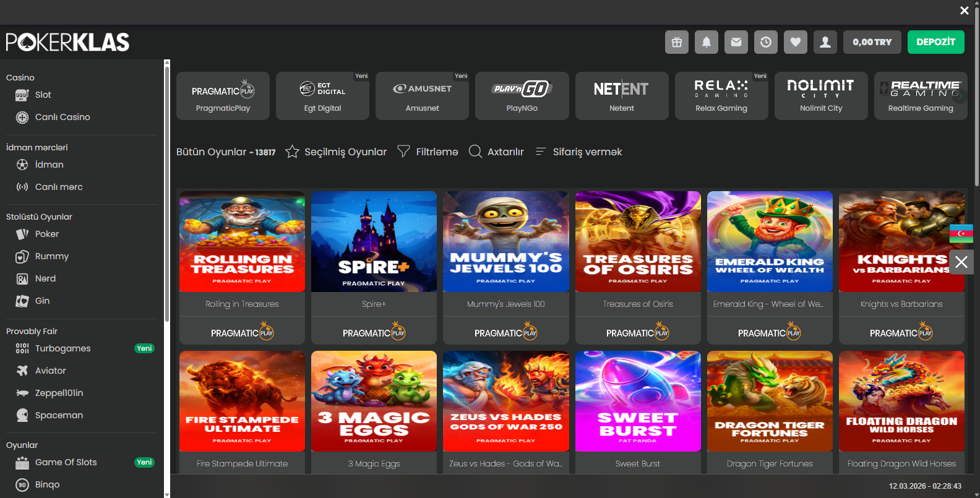Select the Egt Digital provider tab
The height and width of the screenshot is (498, 980).
click(323, 96)
